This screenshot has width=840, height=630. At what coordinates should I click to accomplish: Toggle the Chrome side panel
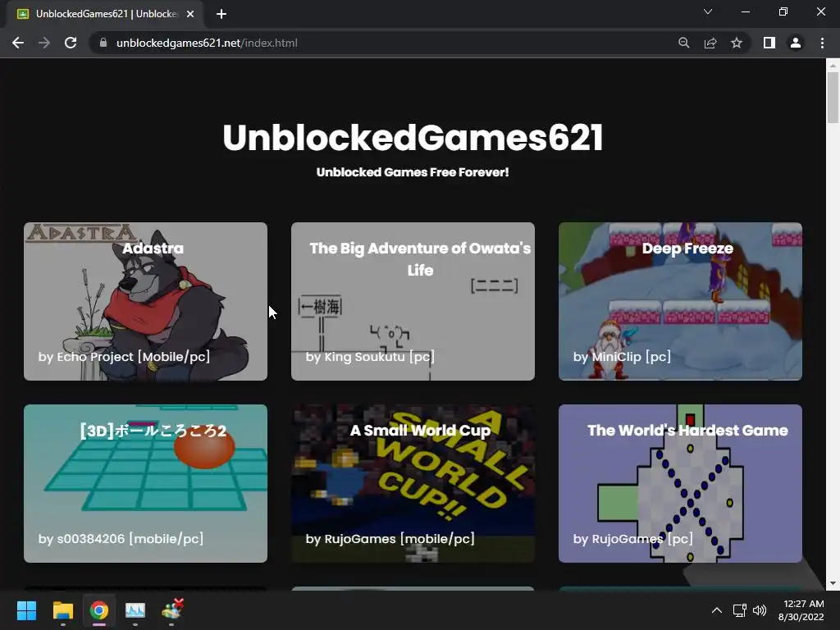769,43
